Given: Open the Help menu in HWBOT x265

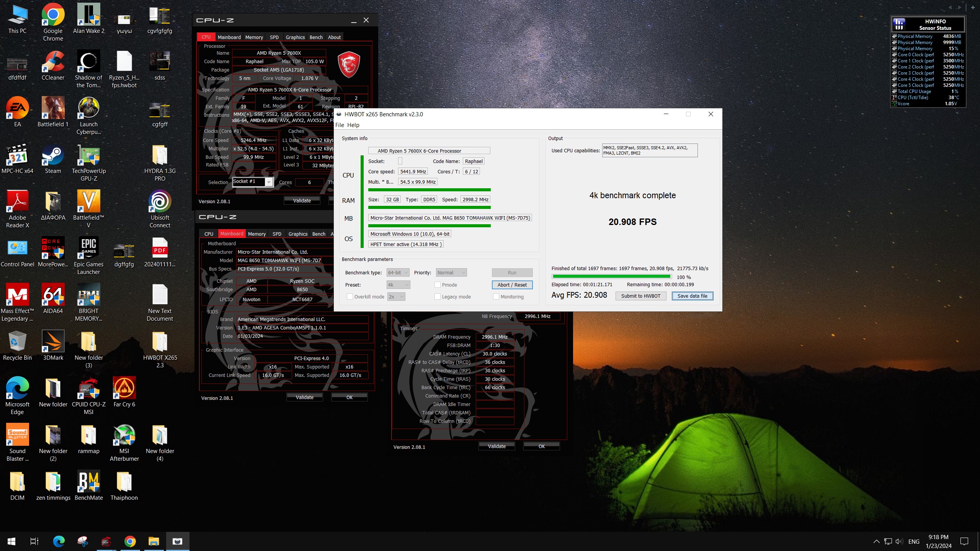Looking at the screenshot, I should 353,125.
